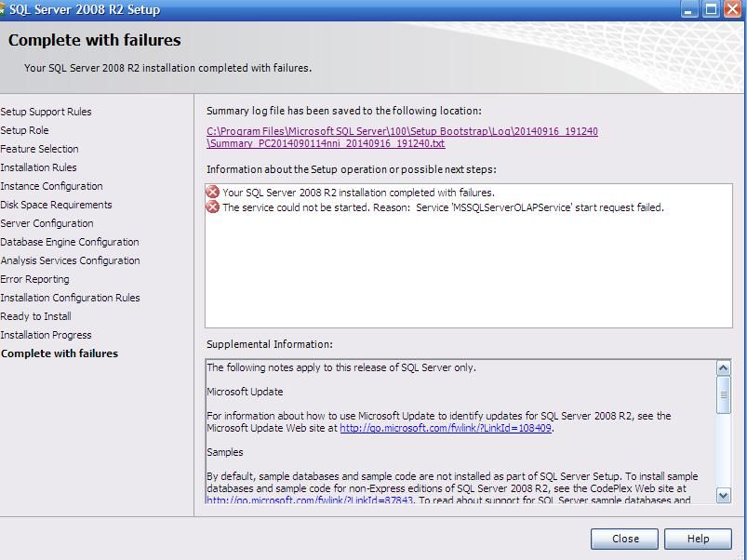Click the red error icon beside installation completed message

[212, 193]
